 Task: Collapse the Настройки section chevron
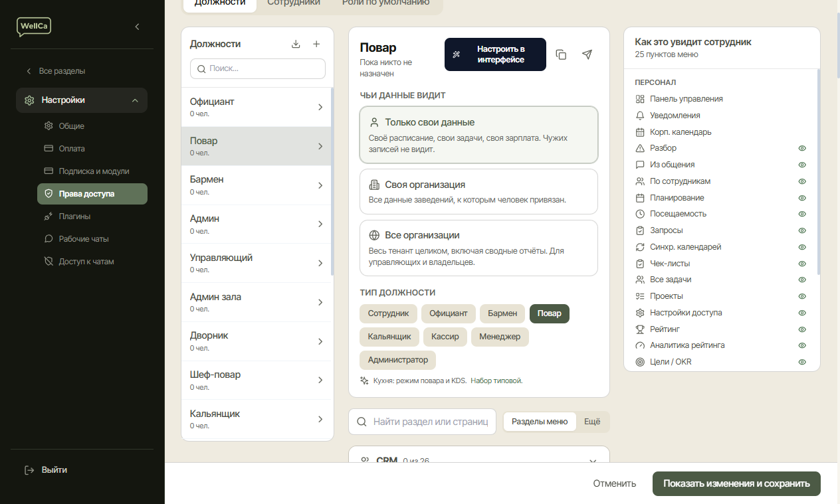(135, 100)
